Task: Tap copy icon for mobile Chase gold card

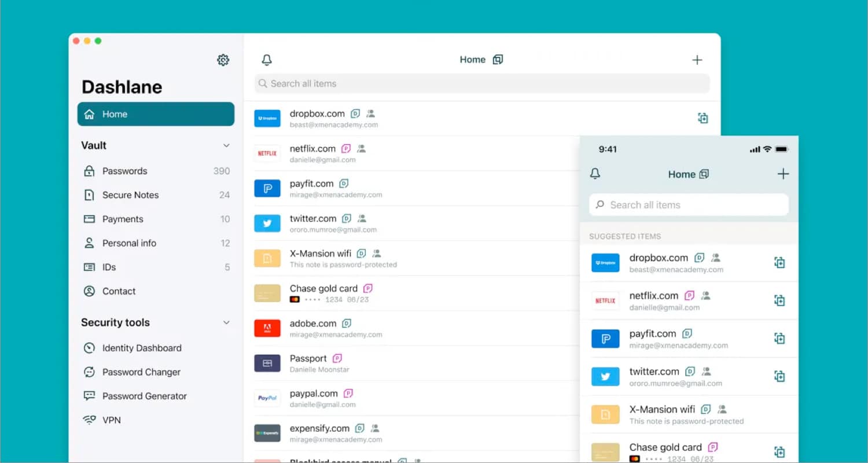Action: coord(779,452)
